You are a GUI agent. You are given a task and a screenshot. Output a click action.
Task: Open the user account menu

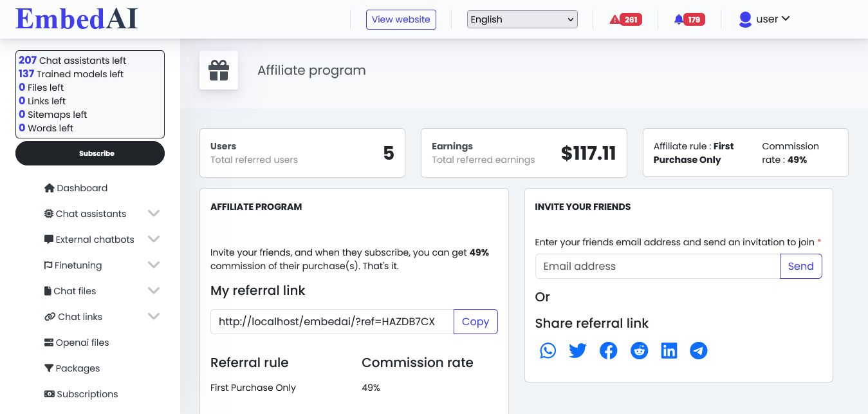764,19
